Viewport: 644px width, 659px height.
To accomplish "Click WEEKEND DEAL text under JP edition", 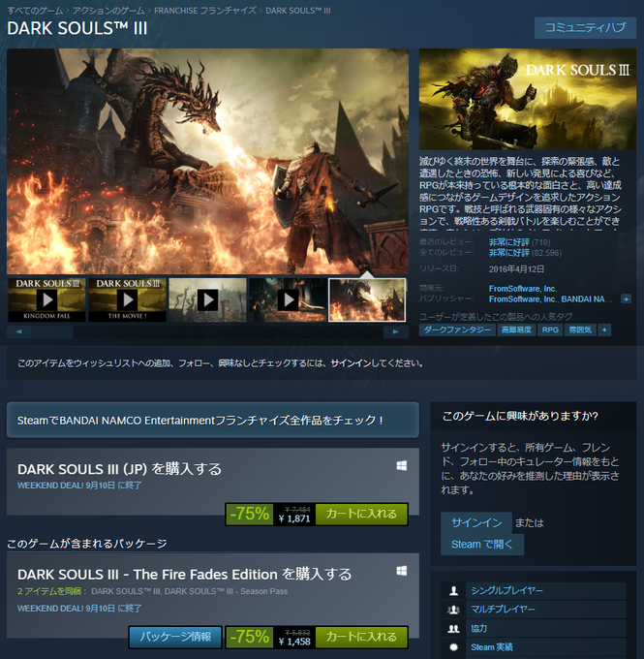I will tap(79, 486).
